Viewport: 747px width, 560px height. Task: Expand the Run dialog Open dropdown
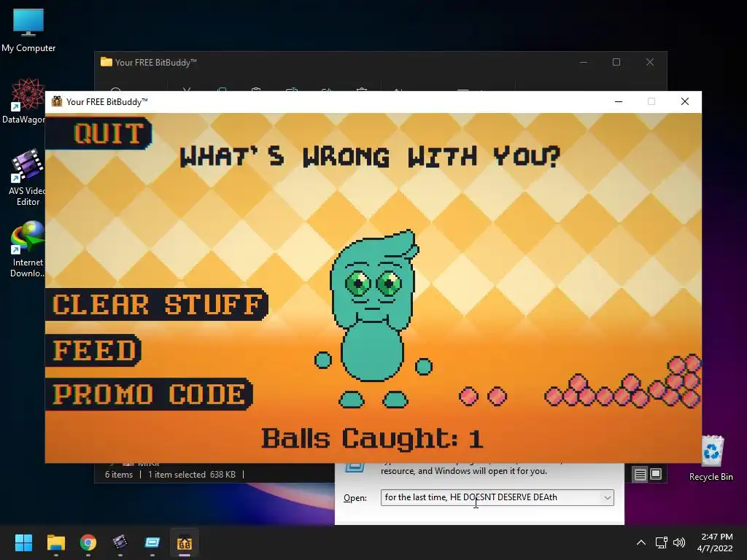click(608, 497)
